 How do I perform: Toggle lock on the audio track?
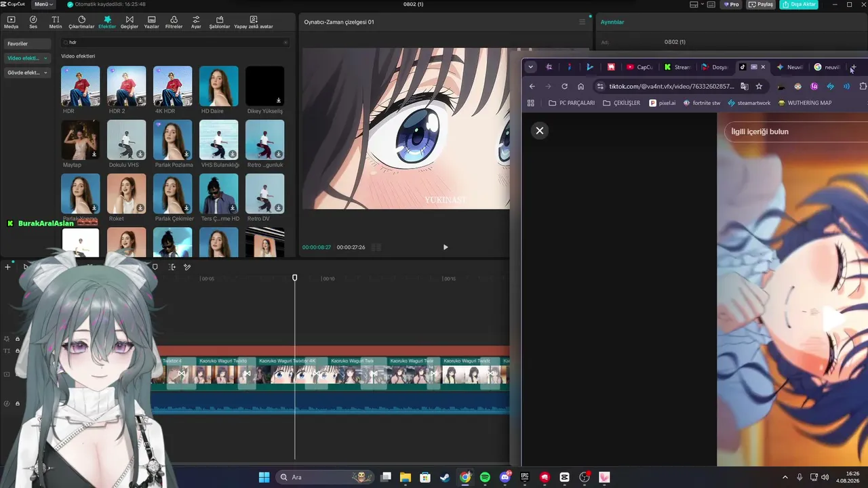pyautogui.click(x=18, y=403)
